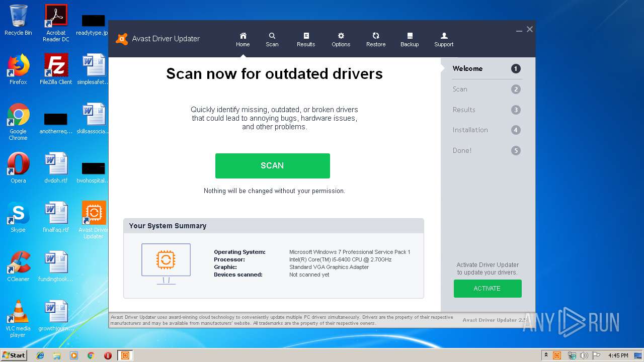The width and height of the screenshot is (644, 362).
Task: Select the simplesafet document on desktop
Action: coord(94,69)
